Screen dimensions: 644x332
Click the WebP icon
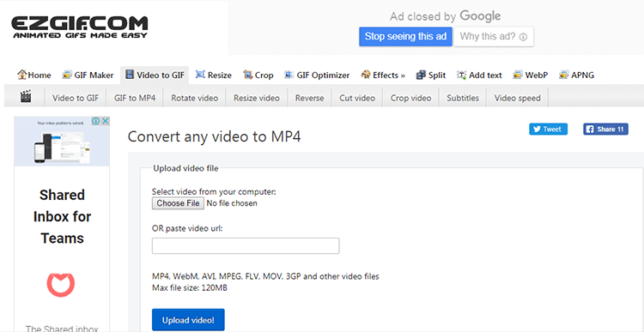518,75
